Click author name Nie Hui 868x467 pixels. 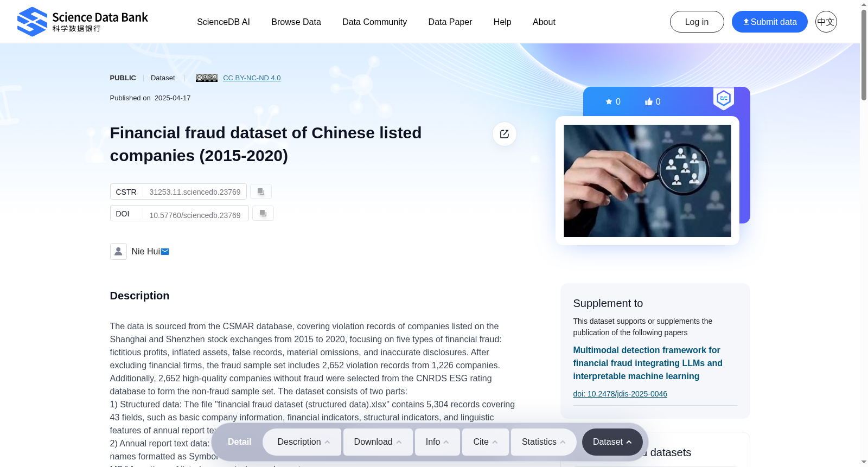coord(145,252)
